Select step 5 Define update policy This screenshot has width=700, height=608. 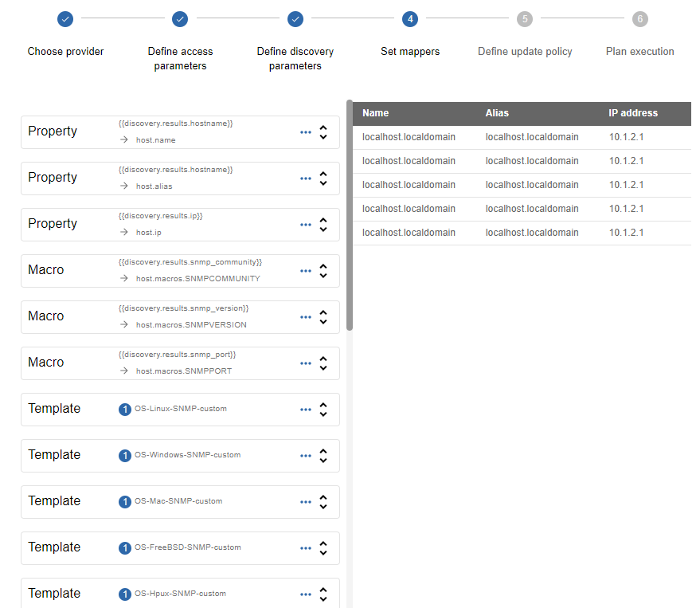click(525, 18)
